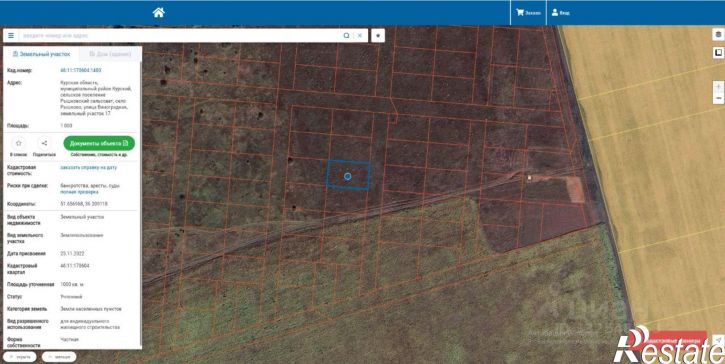Open cadastral number link 46:11:170604:1493
Viewport: 725px width, 364px height.
[x=80, y=70]
